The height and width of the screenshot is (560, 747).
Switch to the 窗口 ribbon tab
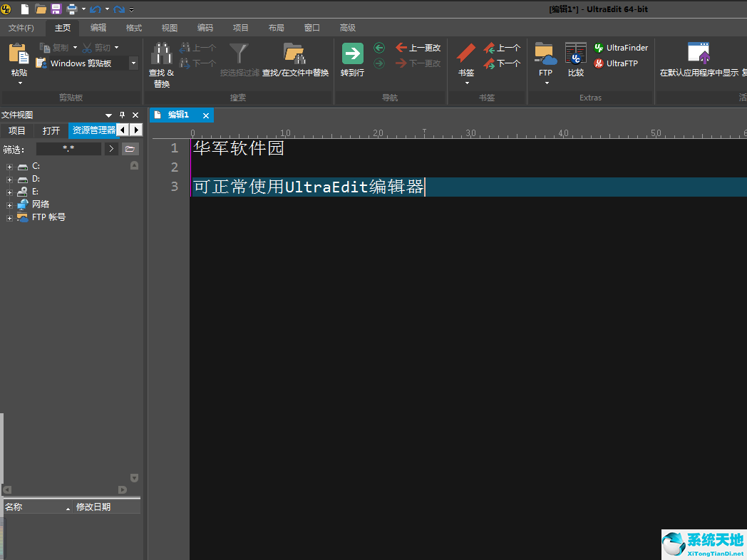[x=312, y=28]
